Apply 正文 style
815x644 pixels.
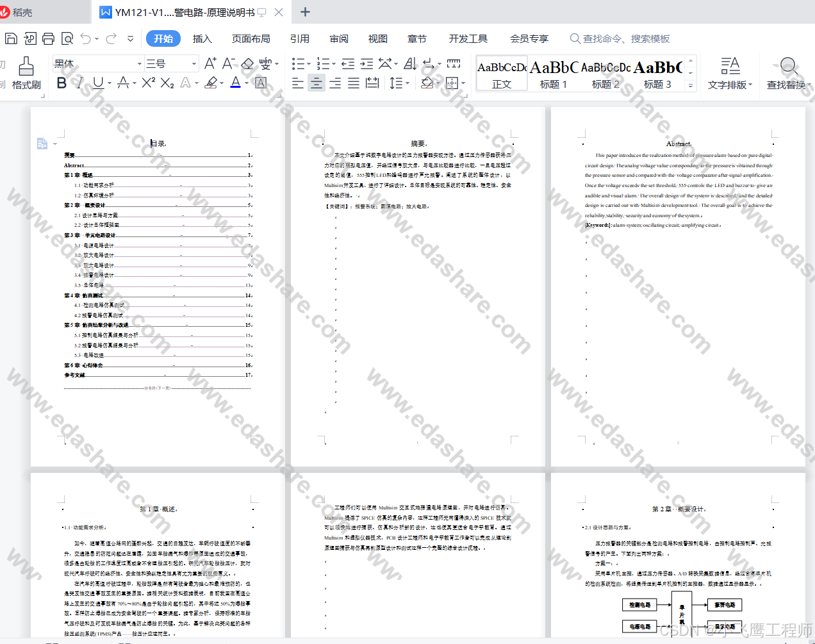[502, 74]
